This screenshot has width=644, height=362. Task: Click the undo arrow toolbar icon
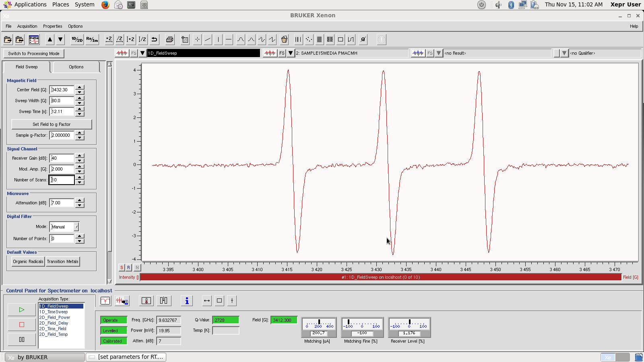[x=154, y=39]
